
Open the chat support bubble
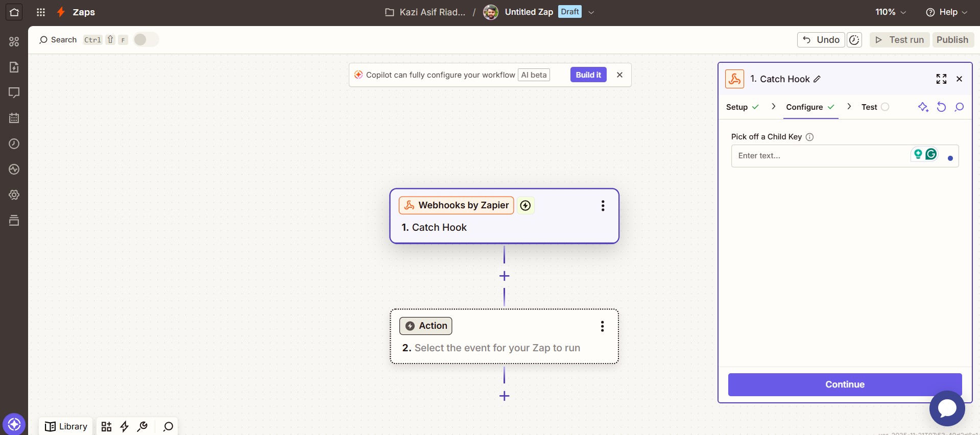(x=947, y=408)
